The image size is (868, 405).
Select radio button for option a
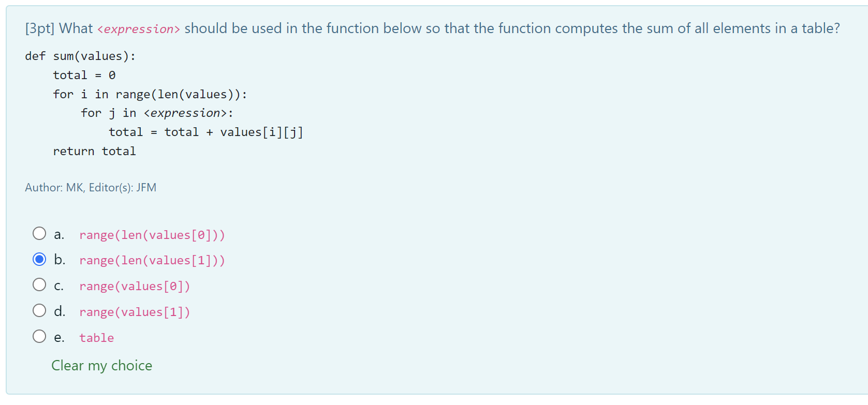[39, 233]
